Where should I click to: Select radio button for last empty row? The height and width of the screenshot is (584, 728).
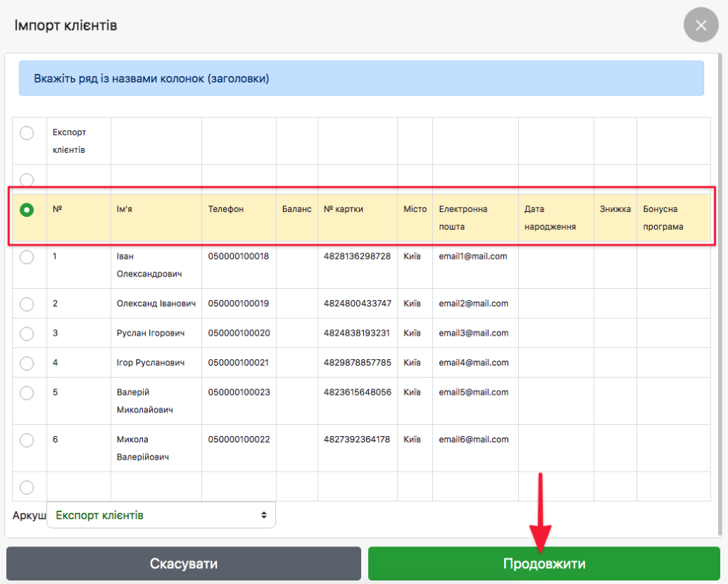pyautogui.click(x=26, y=487)
